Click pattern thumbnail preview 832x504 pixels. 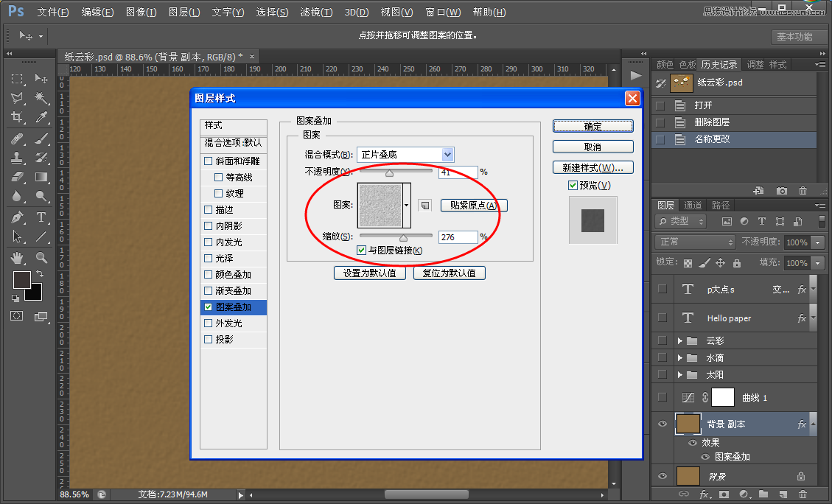[x=380, y=206]
